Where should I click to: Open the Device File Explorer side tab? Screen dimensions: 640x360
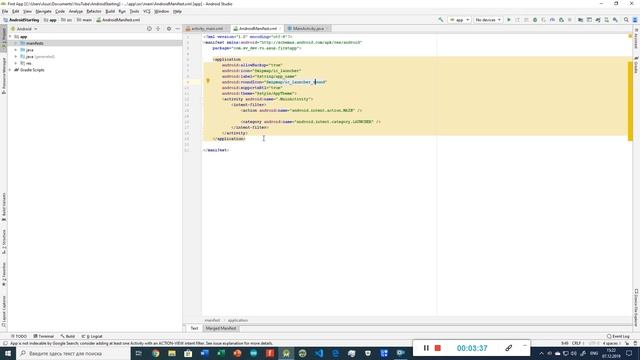636,307
